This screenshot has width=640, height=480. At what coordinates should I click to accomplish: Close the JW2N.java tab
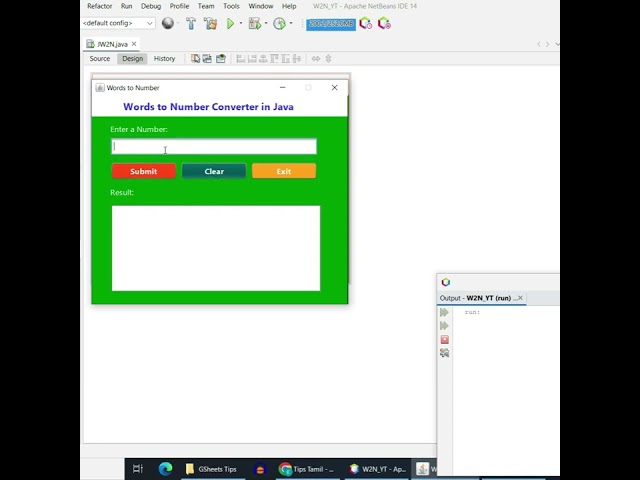click(134, 44)
